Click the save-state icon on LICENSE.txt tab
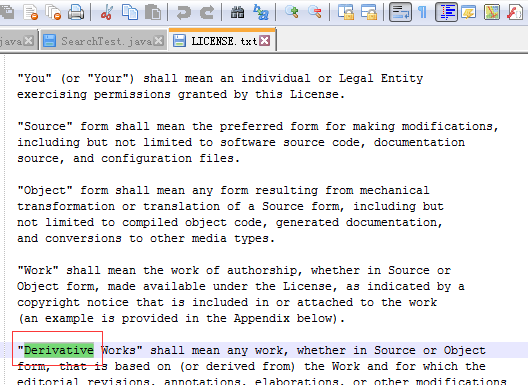 coord(179,41)
